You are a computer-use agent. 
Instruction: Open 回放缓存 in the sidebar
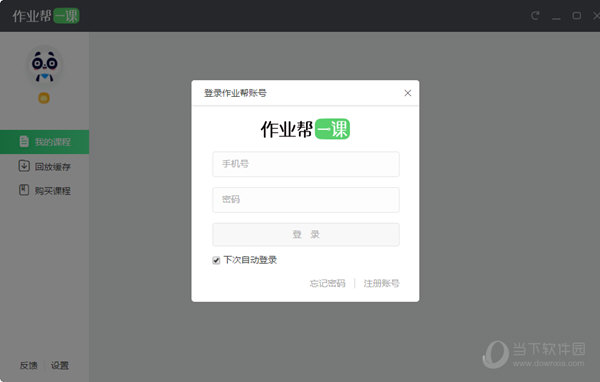point(44,167)
